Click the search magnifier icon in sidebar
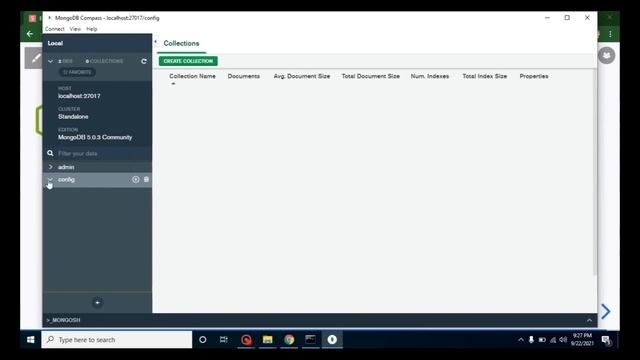Screen dimensions: 640x360 point(50,153)
